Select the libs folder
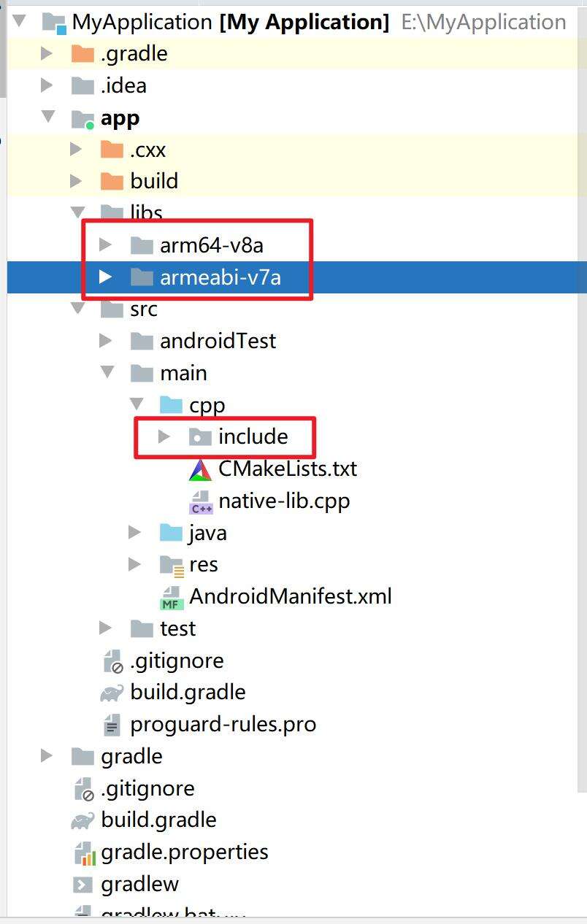The height and width of the screenshot is (924, 587). pyautogui.click(x=145, y=212)
